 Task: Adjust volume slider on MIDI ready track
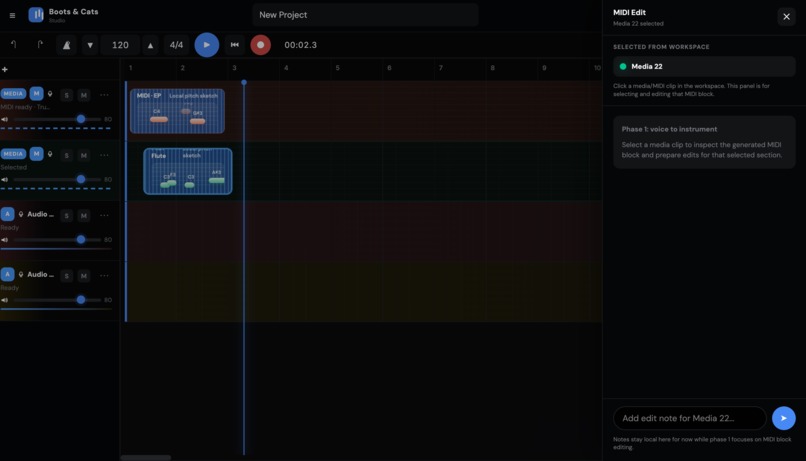pyautogui.click(x=58, y=119)
